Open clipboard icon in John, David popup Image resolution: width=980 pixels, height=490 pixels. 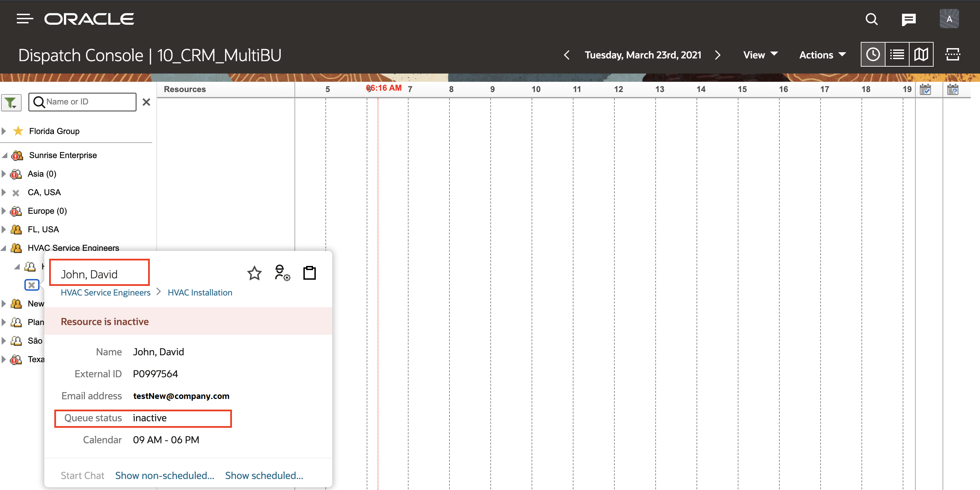click(x=309, y=273)
